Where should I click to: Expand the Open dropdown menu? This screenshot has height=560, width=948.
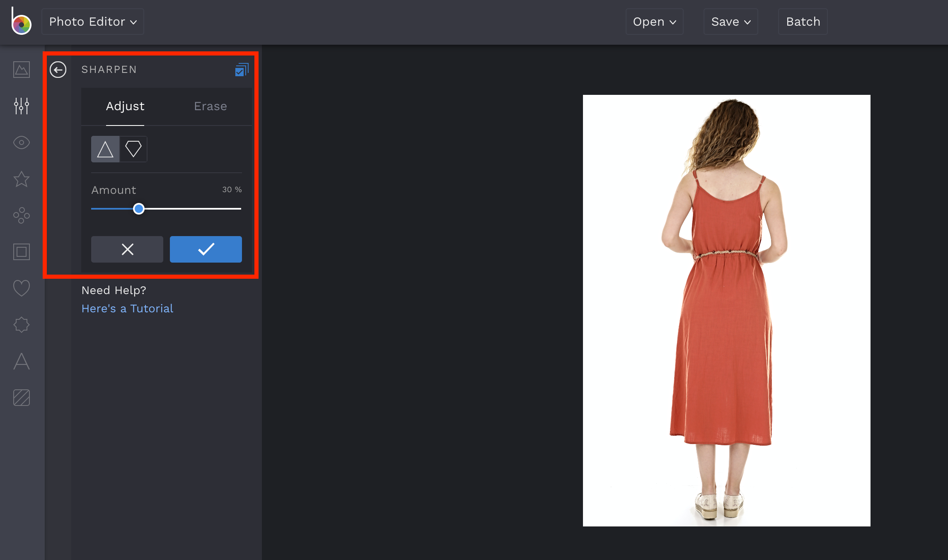pos(654,21)
